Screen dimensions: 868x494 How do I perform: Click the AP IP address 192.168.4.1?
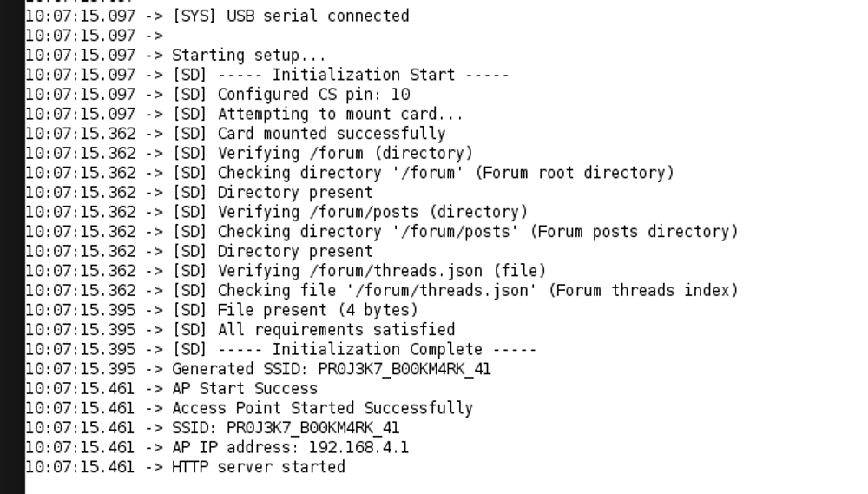(x=358, y=447)
